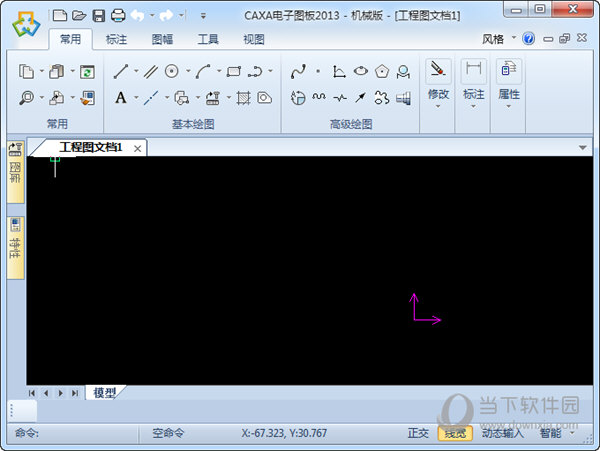
Task: Open the 特性 side panel
Action: (x=15, y=247)
